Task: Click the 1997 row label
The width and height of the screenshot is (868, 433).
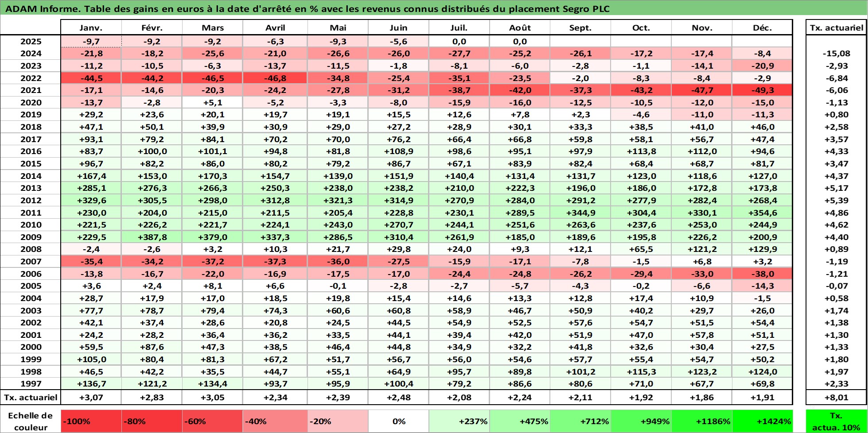Action: click(x=31, y=384)
